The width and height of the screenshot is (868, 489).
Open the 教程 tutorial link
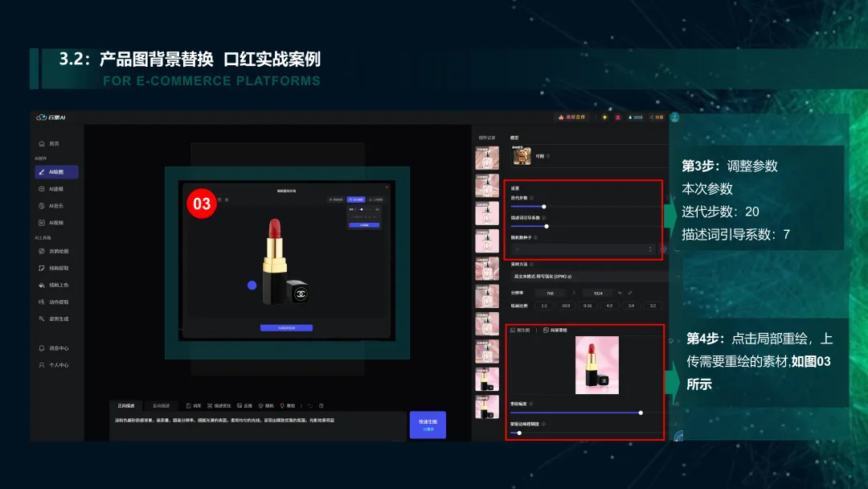(x=287, y=406)
